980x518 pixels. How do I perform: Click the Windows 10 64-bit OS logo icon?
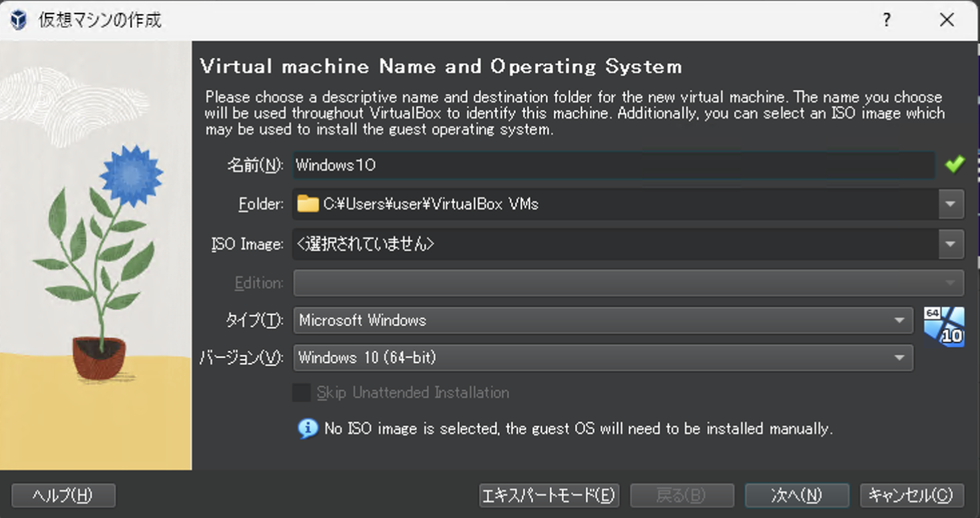point(943,326)
